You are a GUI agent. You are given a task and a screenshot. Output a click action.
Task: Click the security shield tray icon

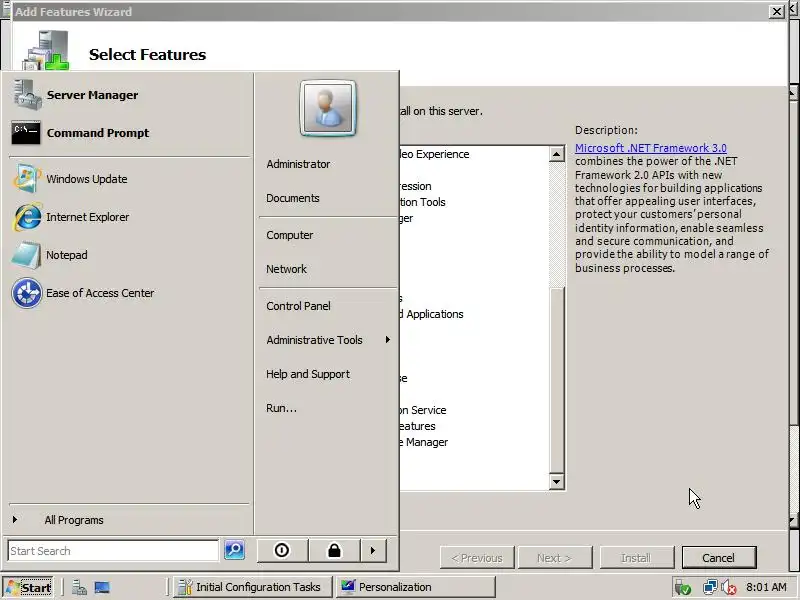coord(683,588)
